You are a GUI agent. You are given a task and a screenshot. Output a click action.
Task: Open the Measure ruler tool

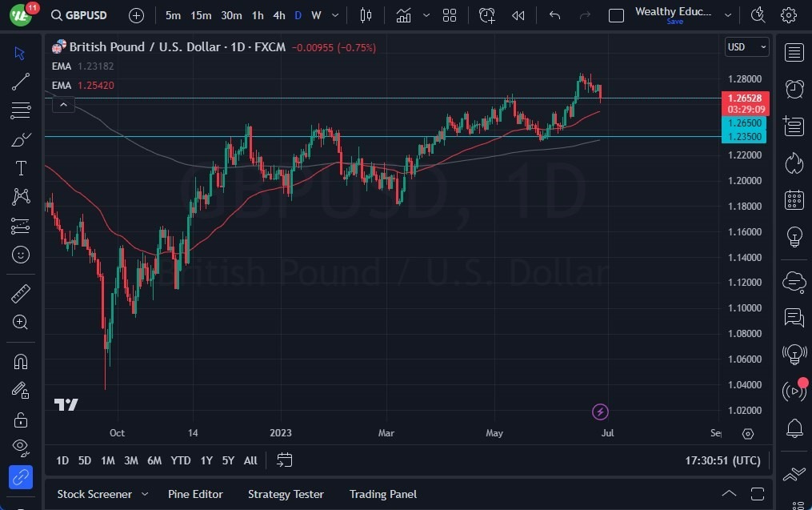tap(20, 294)
